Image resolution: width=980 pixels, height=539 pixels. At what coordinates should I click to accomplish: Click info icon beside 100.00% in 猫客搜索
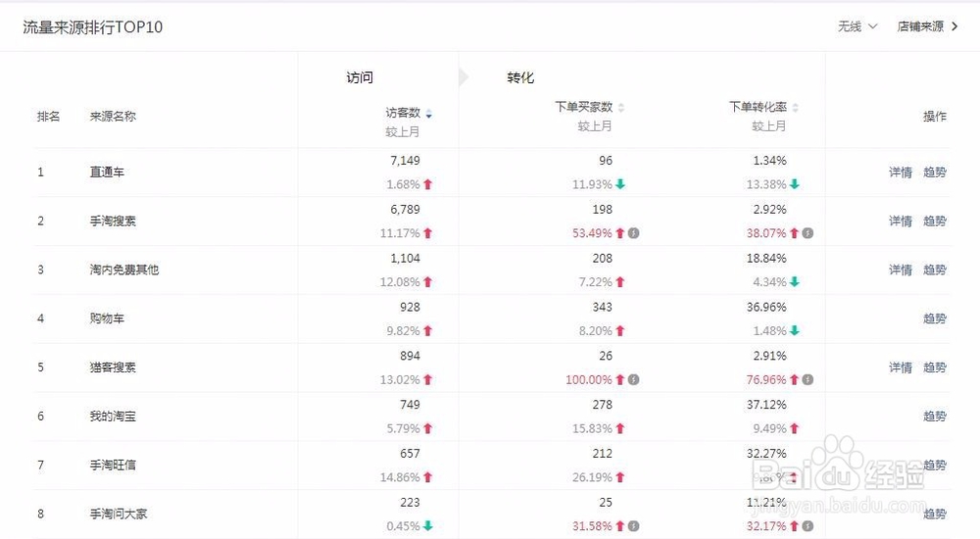pyautogui.click(x=634, y=379)
